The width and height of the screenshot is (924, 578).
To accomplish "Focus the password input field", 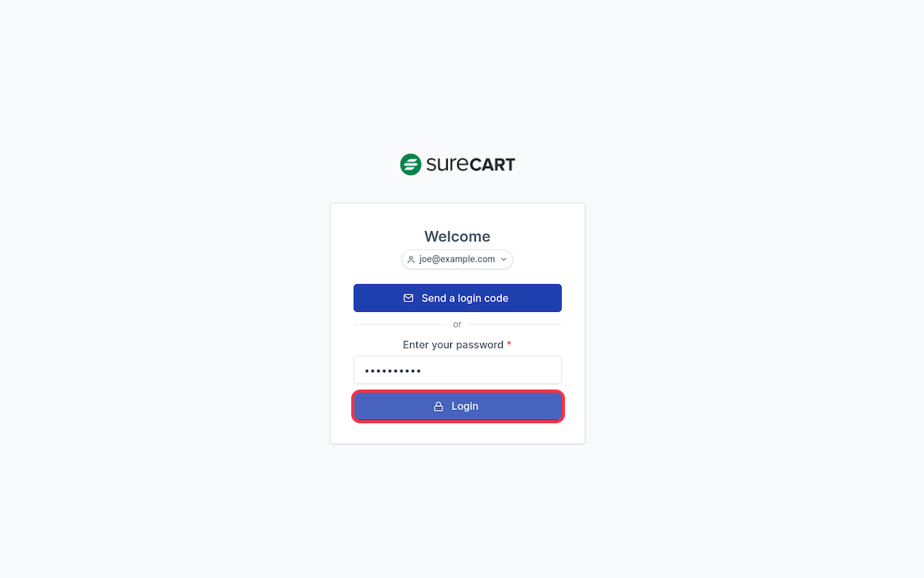I will 487,370.
